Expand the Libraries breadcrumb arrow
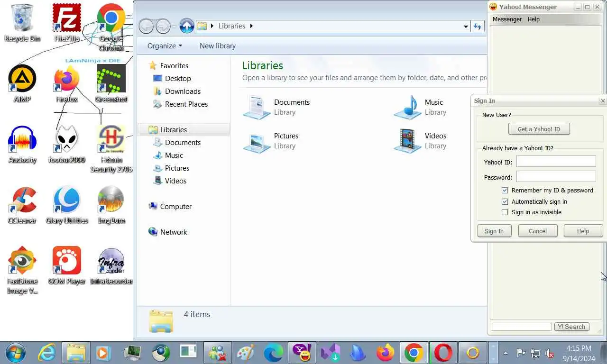 point(251,26)
